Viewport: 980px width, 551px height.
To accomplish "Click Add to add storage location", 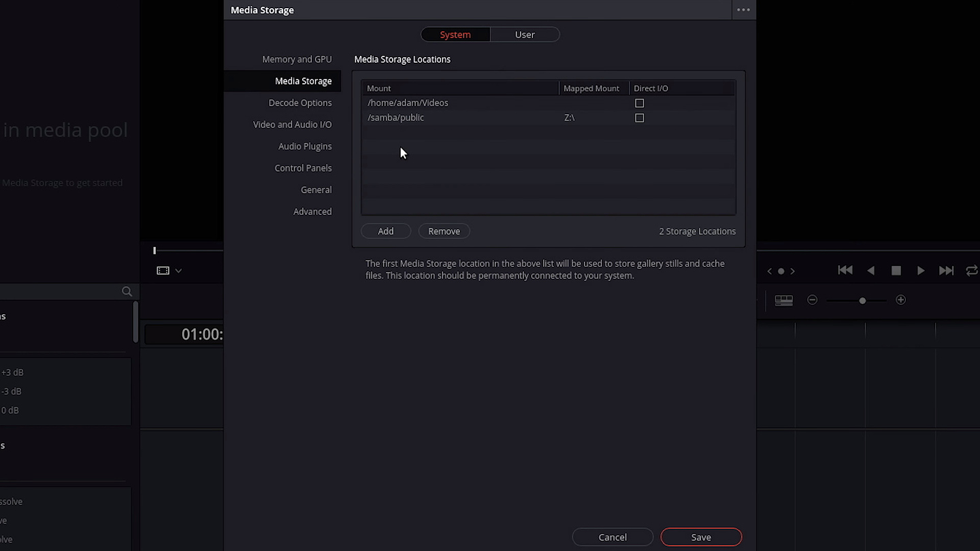I will 385,231.
